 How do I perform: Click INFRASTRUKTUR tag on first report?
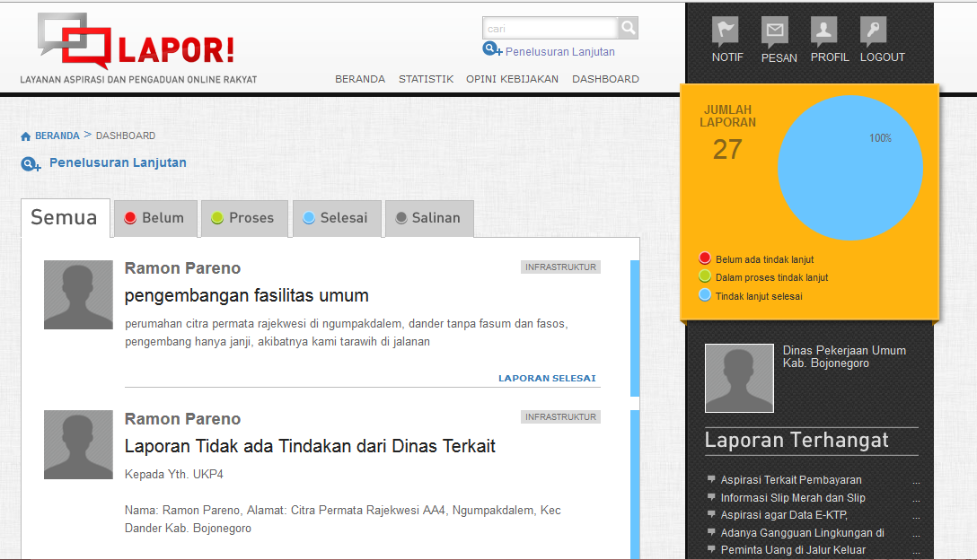(560, 267)
